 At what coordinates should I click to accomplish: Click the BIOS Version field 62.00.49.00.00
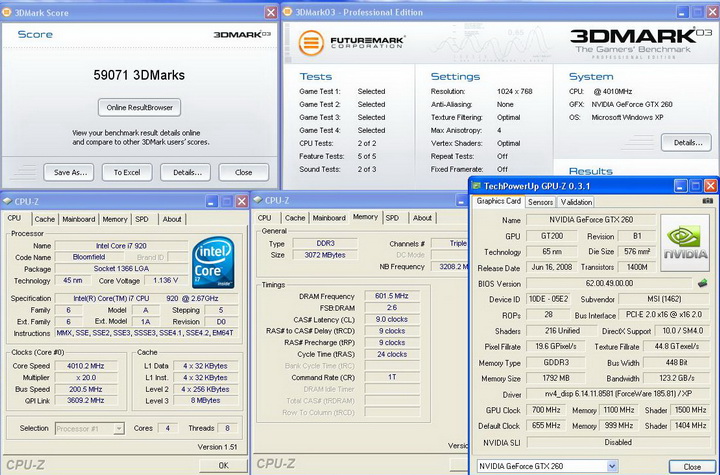click(609, 283)
